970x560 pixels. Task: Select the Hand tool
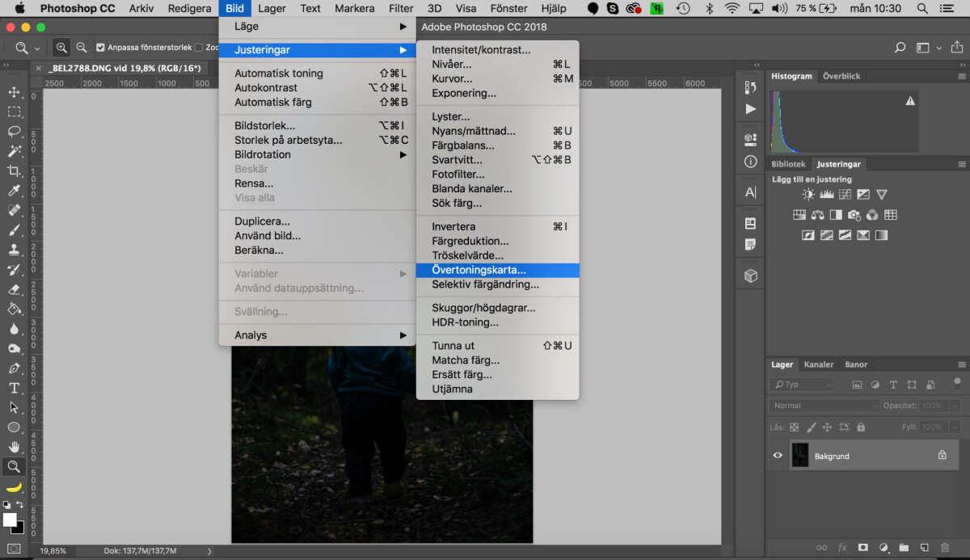tap(15, 447)
